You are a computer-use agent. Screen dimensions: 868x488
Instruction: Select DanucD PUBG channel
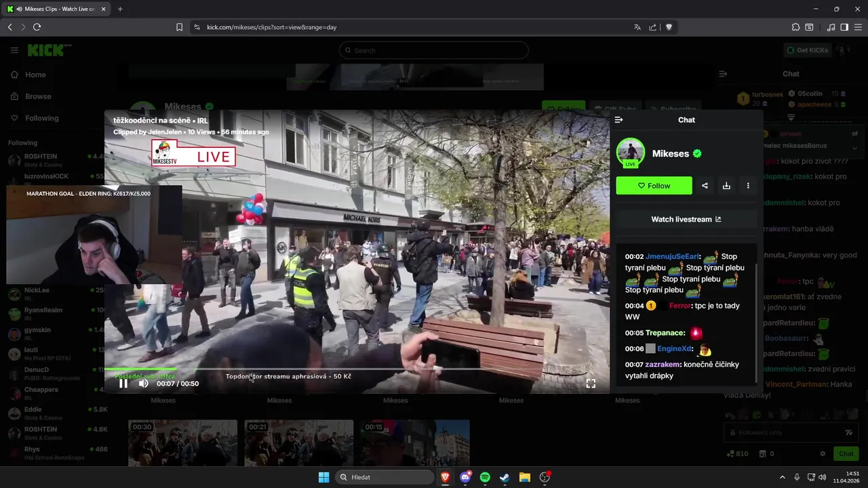click(54, 373)
